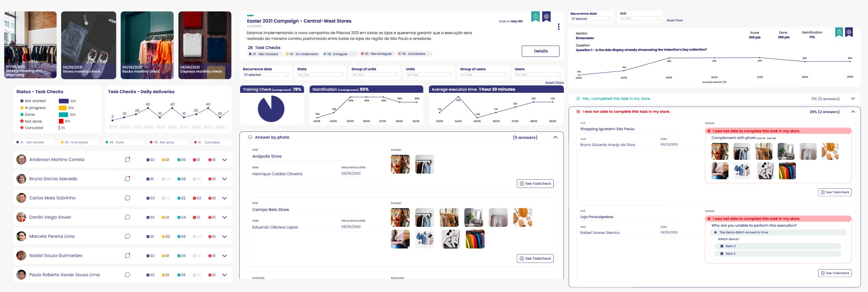Click See Taskcheck for Anápolis Store
The width and height of the screenshot is (868, 292).
pyautogui.click(x=535, y=183)
